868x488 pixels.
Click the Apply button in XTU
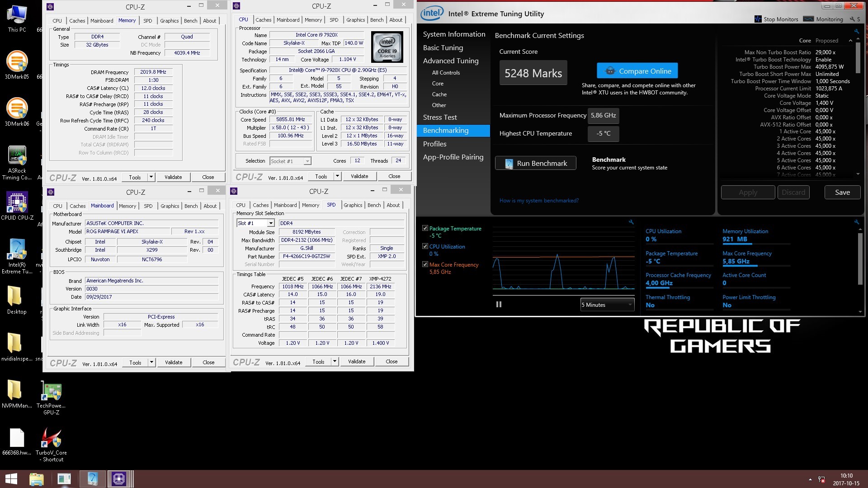(x=748, y=192)
